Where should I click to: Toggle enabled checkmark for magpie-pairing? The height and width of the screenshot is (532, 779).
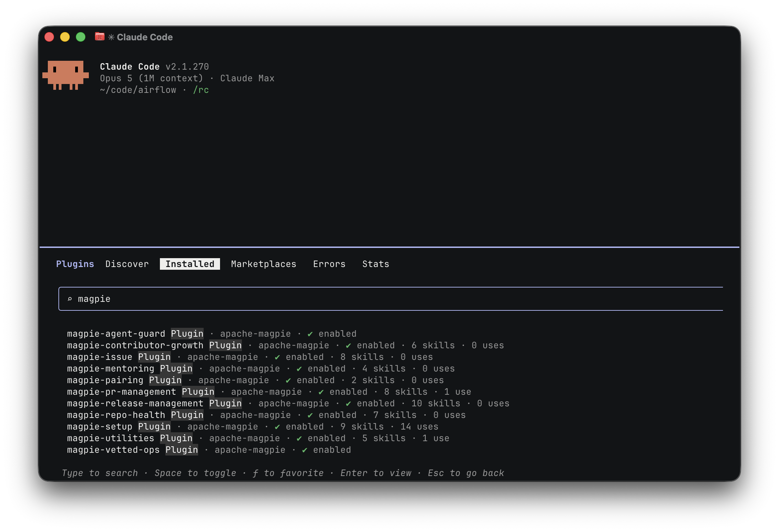click(x=288, y=380)
